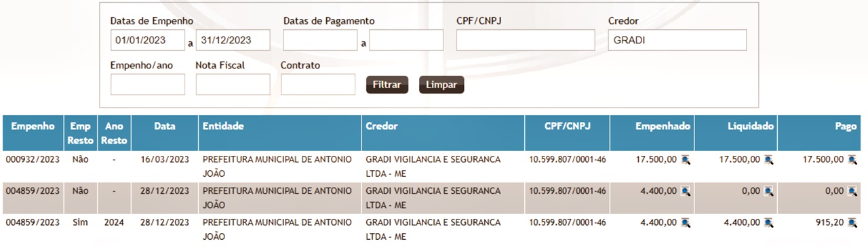Focus the Nota Fiscal input field
This screenshot has height=250, width=868.
point(233,84)
